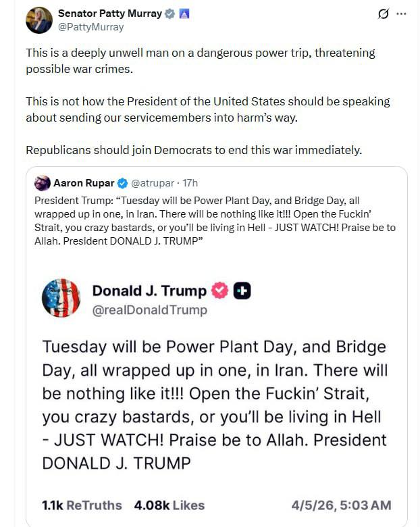The image size is (420, 527).
Task: Open the three-dot more options menu
Action: click(402, 14)
